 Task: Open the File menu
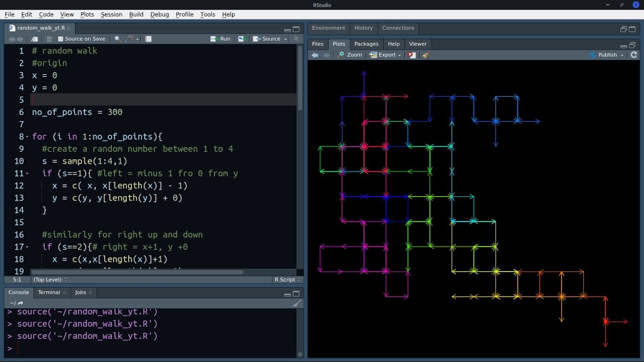pos(10,15)
